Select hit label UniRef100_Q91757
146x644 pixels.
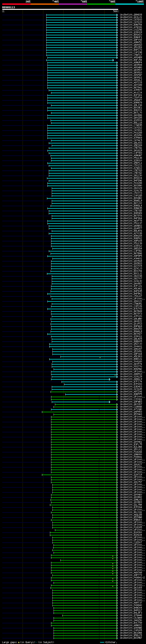point(131,482)
